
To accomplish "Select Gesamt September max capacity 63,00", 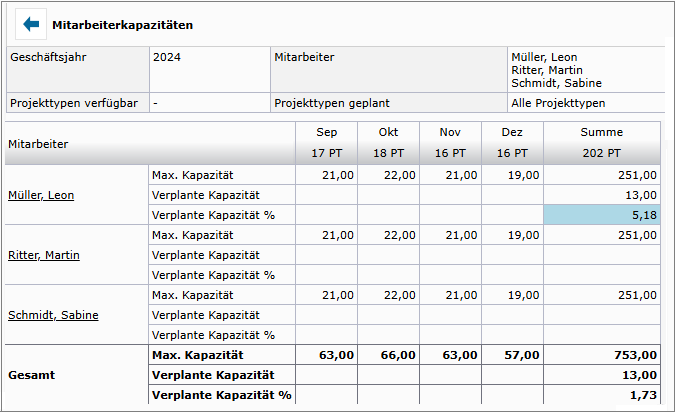I will (x=326, y=355).
